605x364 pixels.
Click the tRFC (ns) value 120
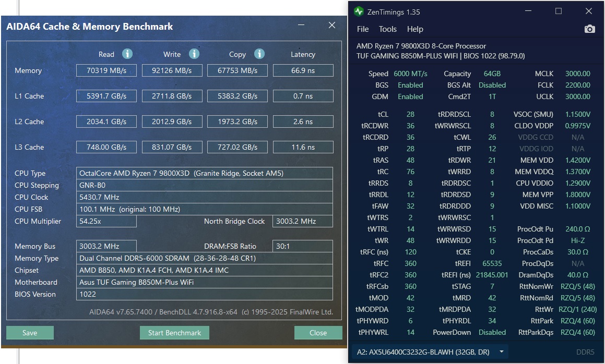pos(410,252)
